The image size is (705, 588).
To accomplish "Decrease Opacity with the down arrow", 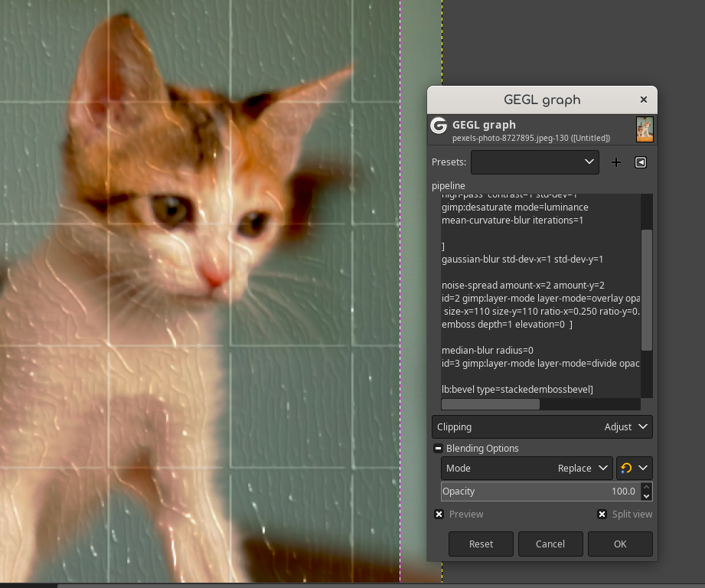I will tap(647, 496).
